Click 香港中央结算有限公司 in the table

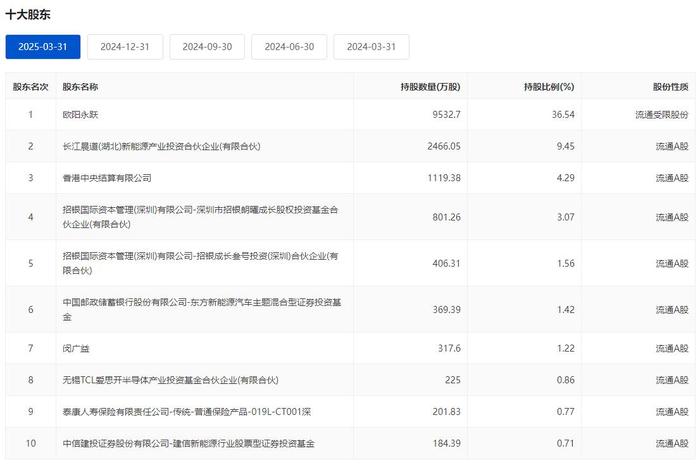pos(107,178)
